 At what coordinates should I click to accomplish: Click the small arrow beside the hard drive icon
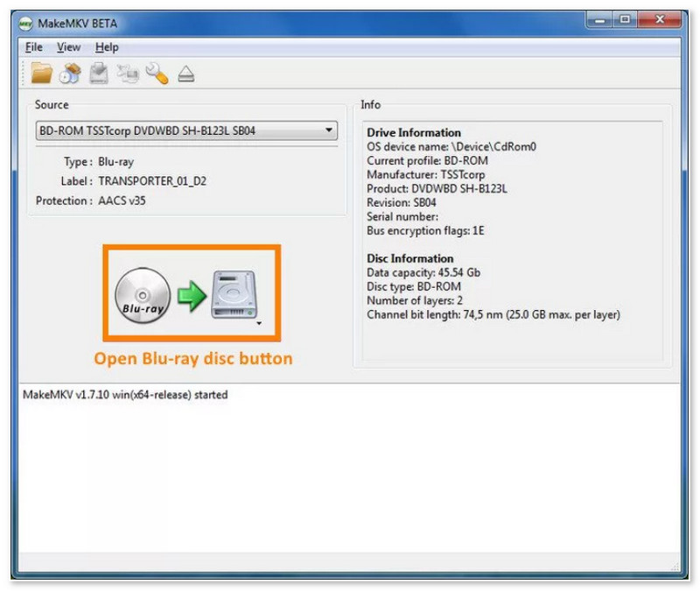click(260, 323)
